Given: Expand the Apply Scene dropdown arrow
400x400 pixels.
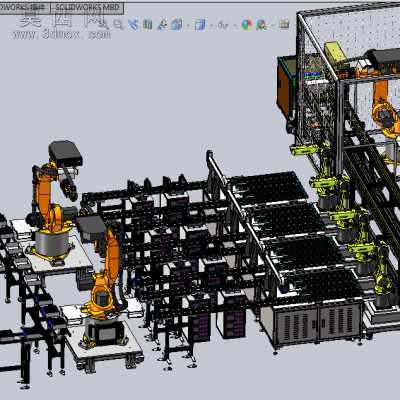Looking at the screenshot, I should [x=273, y=25].
